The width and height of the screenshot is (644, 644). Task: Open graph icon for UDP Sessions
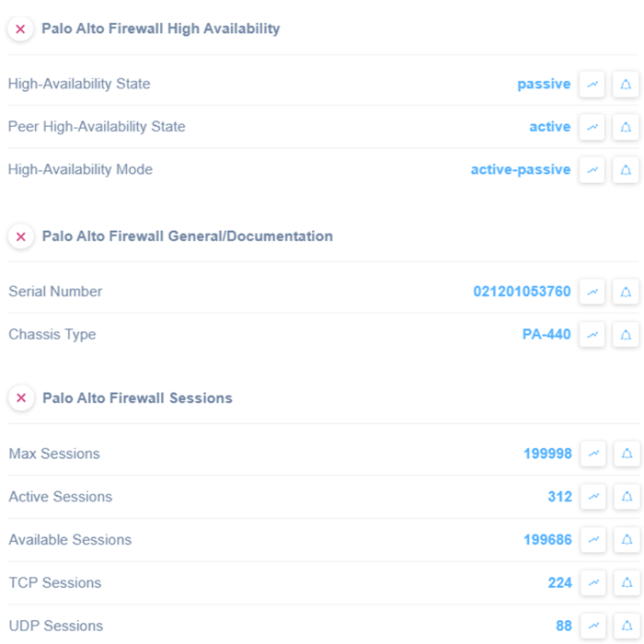[593, 627]
